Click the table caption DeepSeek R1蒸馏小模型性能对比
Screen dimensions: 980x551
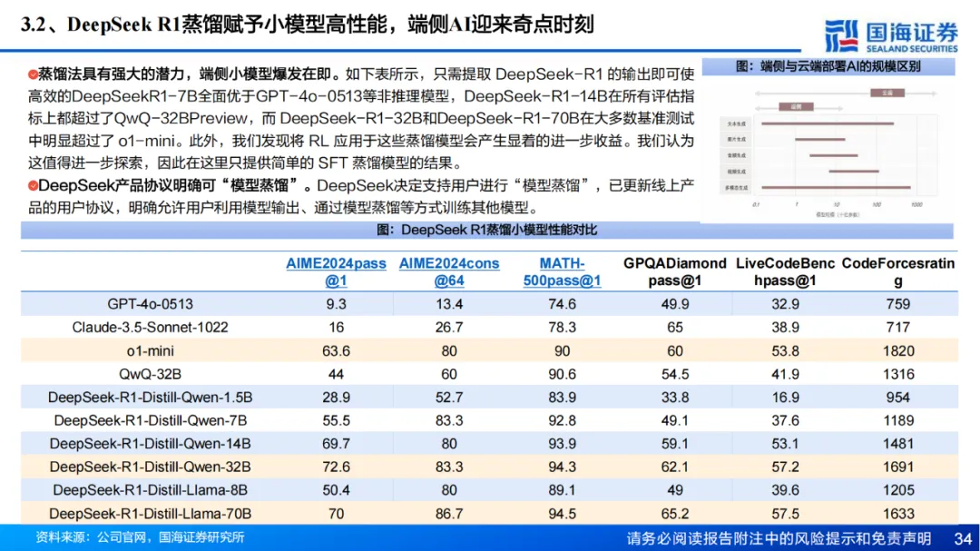pos(487,231)
